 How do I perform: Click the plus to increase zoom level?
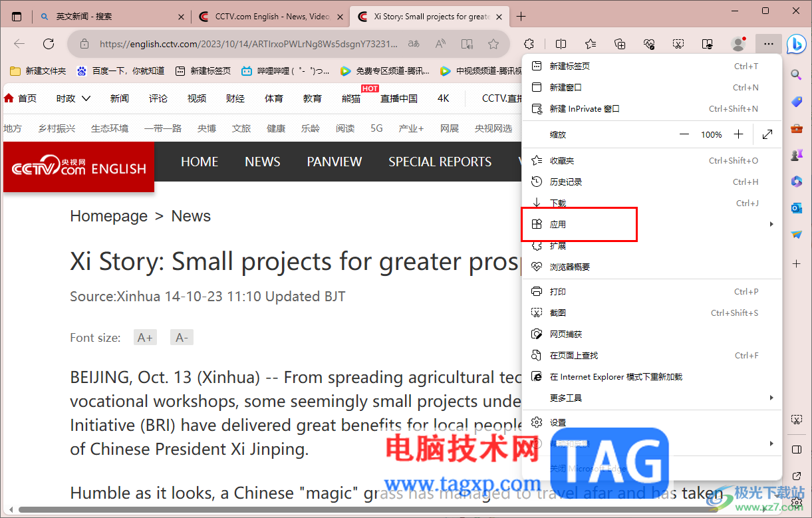(x=739, y=134)
